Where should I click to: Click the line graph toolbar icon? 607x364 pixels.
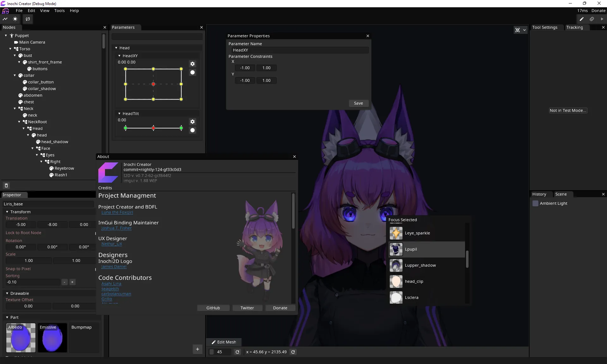(x=5, y=19)
